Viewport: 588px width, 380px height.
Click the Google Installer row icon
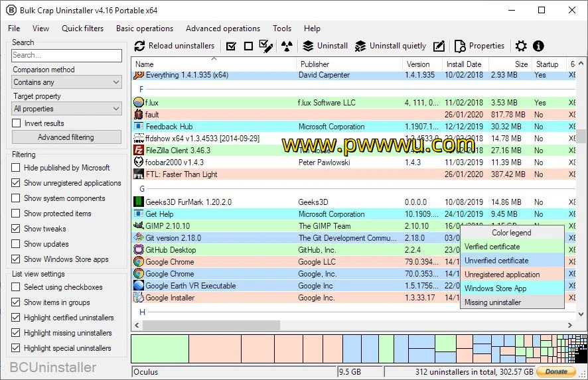point(139,298)
